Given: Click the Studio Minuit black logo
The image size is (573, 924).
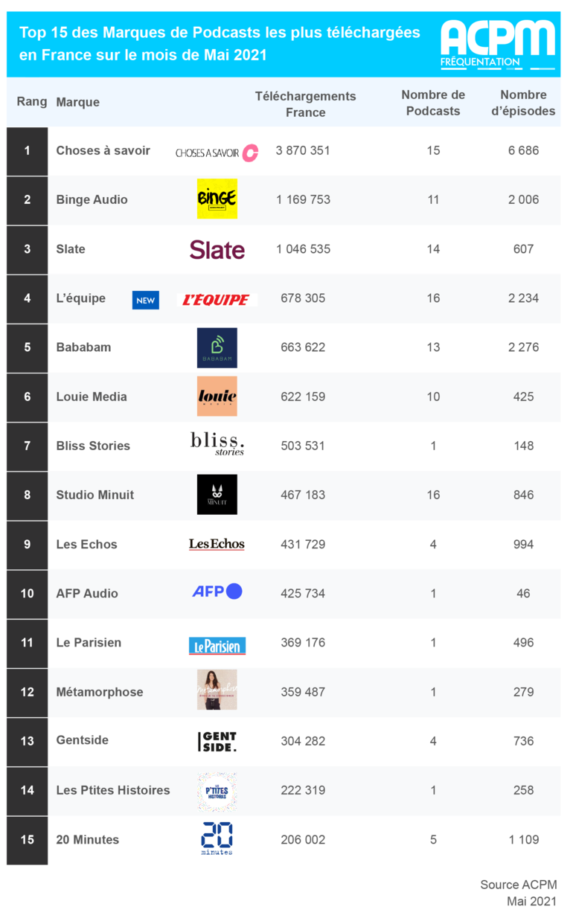Looking at the screenshot, I should [x=217, y=495].
